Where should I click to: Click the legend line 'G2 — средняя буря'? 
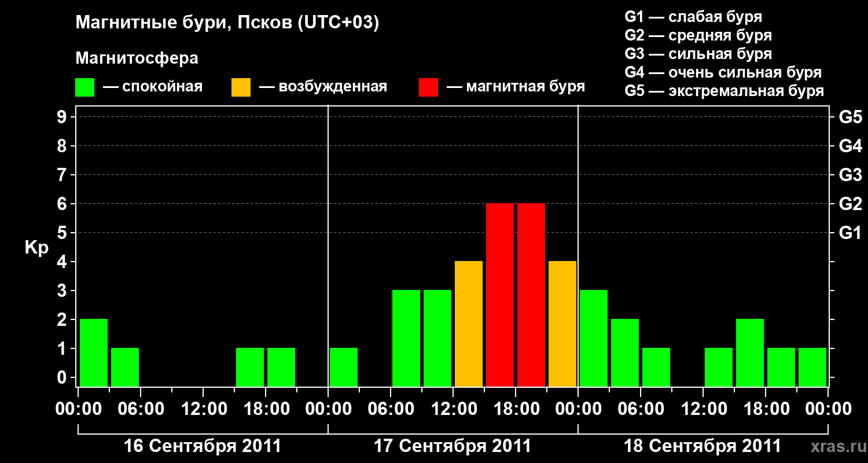click(698, 35)
